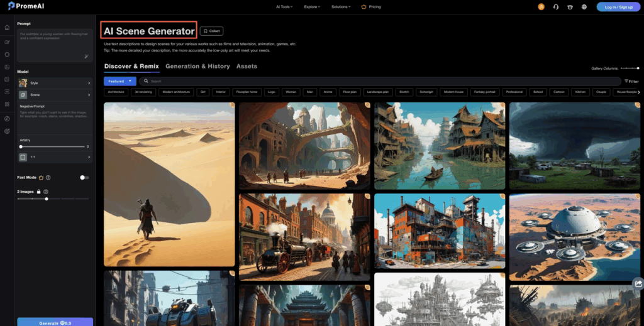Screen dimensions: 644x326
Task: Click the Filter icon
Action: pyautogui.click(x=626, y=81)
